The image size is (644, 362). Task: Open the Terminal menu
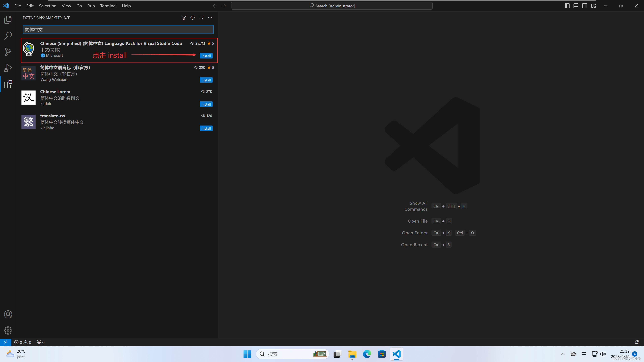(108, 6)
